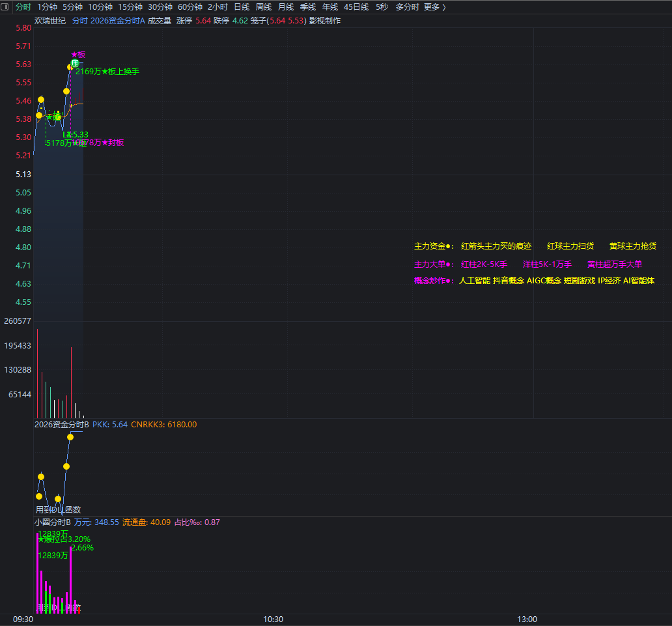
Task: Click the 短剧游戏 concept tag
Action: [x=580, y=280]
